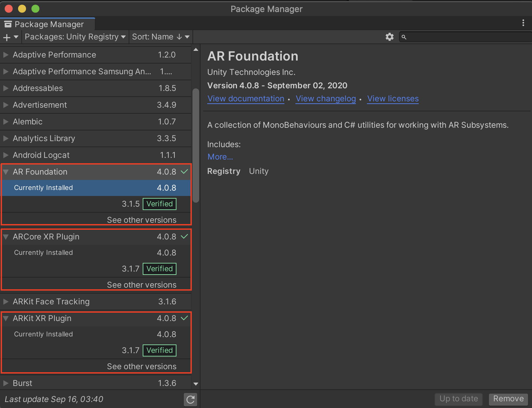This screenshot has width=532, height=408.
Task: Click the Package Manager tab icon
Action: 8,24
